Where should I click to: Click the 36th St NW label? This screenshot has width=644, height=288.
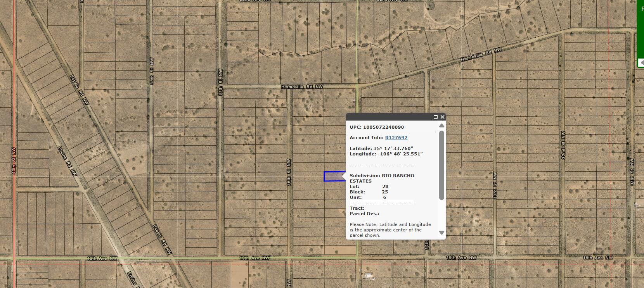coord(289,172)
